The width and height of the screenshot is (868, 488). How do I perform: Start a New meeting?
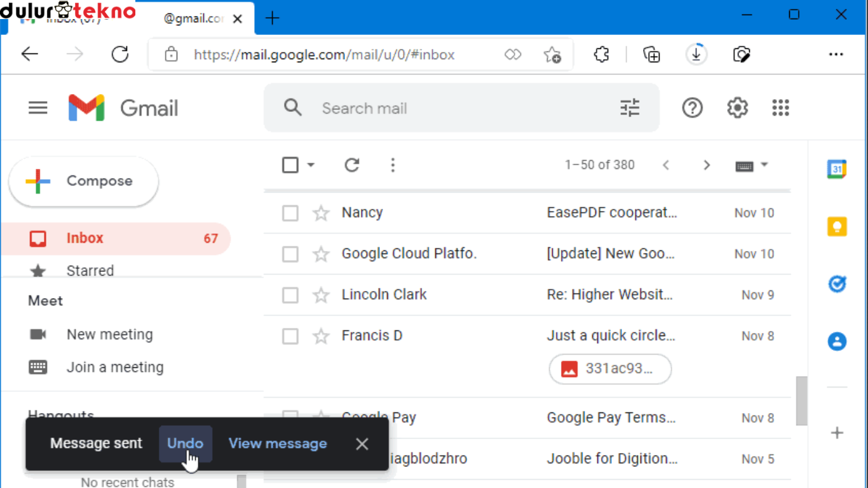point(109,334)
